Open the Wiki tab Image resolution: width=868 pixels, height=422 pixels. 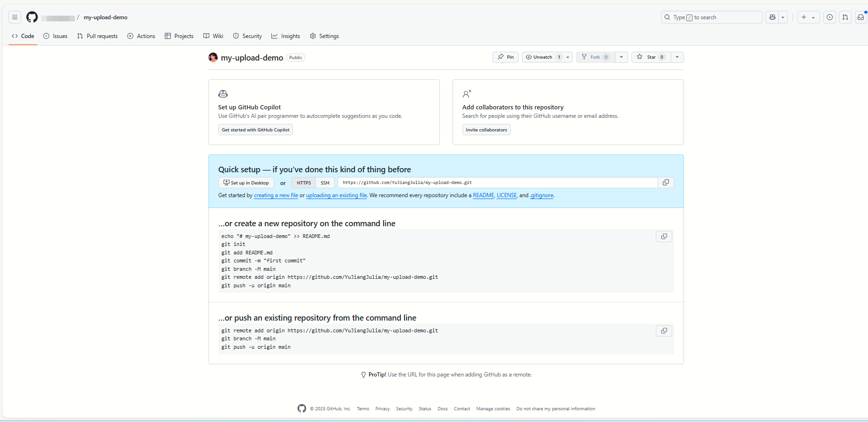[213, 36]
